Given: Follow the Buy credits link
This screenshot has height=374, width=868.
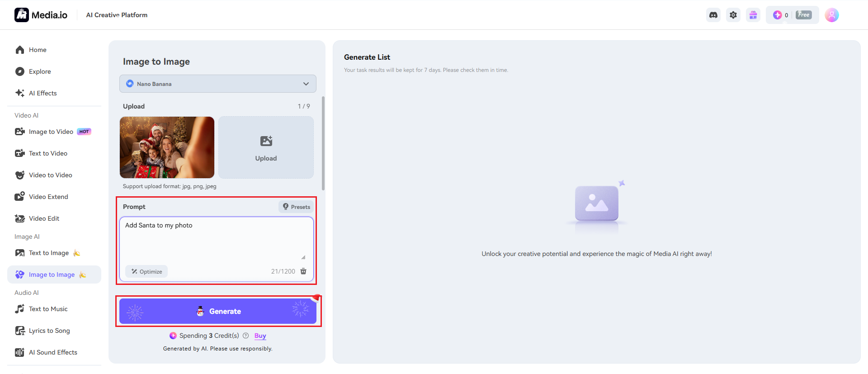Looking at the screenshot, I should pos(260,336).
